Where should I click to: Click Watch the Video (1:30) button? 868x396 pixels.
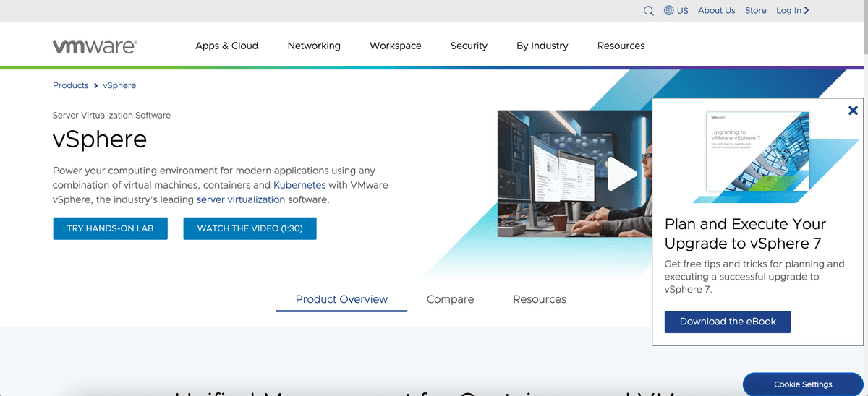250,228
